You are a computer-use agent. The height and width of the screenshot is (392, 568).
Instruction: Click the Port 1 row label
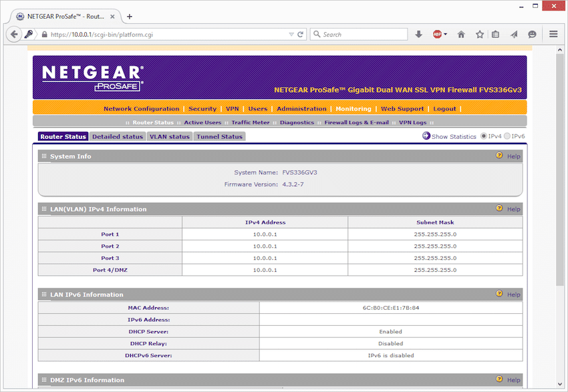(x=110, y=234)
